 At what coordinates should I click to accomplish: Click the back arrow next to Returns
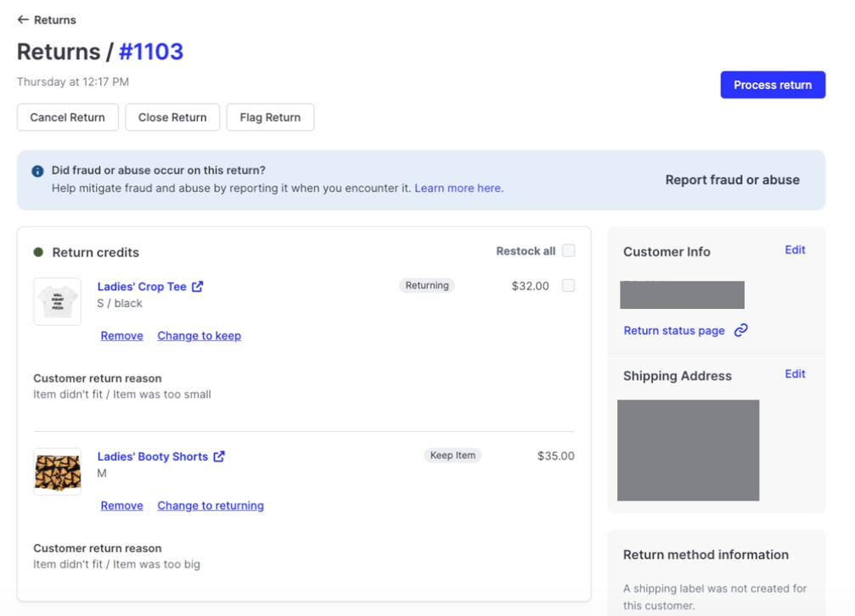23,20
